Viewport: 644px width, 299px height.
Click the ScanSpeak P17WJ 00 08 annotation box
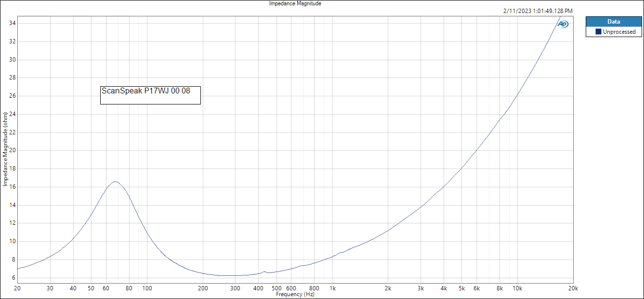[x=150, y=95]
